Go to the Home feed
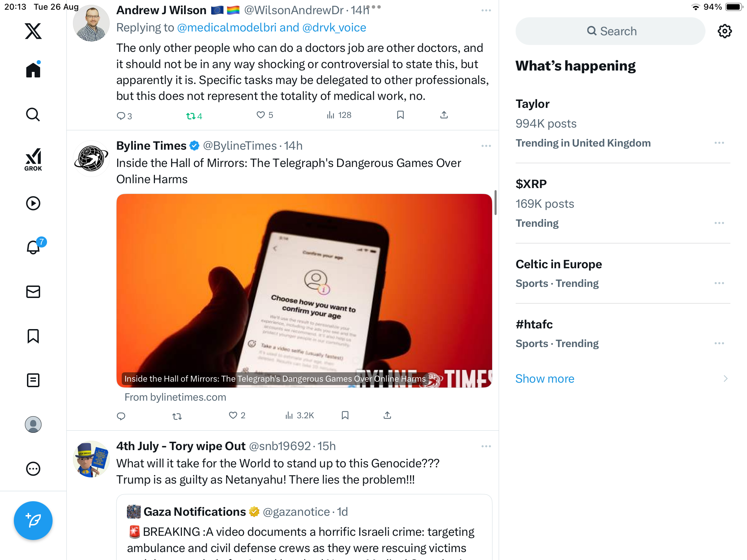Viewport: 747px width, 560px height. point(33,69)
